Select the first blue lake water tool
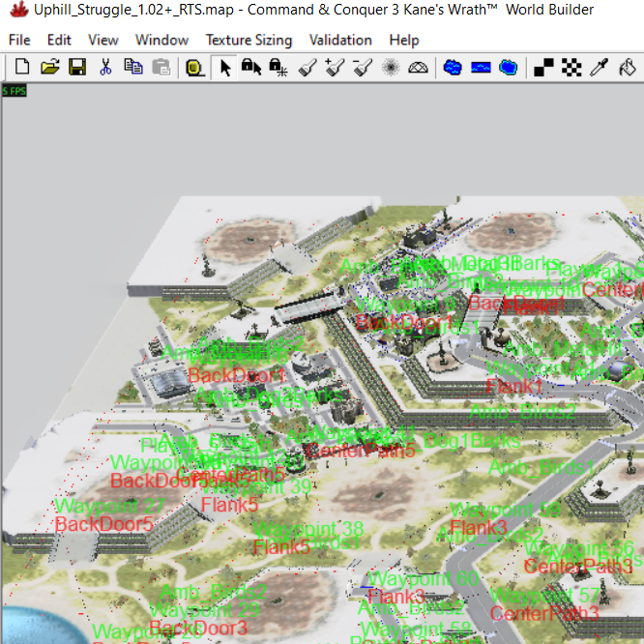 (x=453, y=67)
